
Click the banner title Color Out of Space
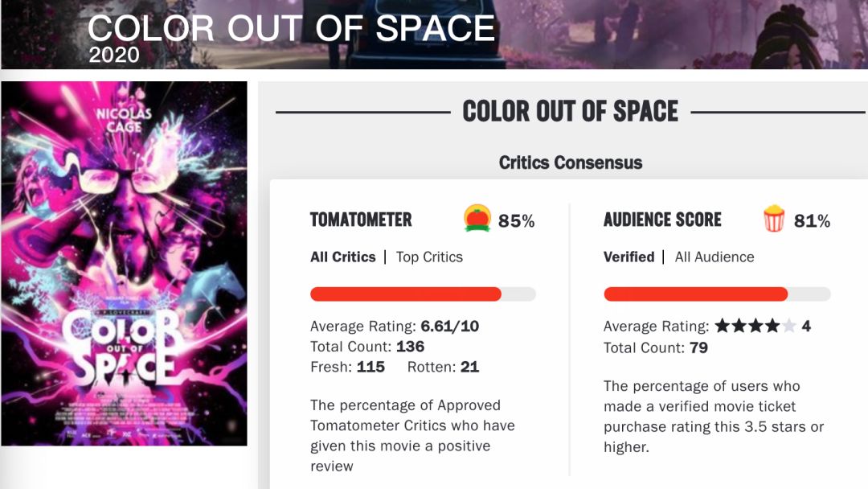click(x=291, y=28)
